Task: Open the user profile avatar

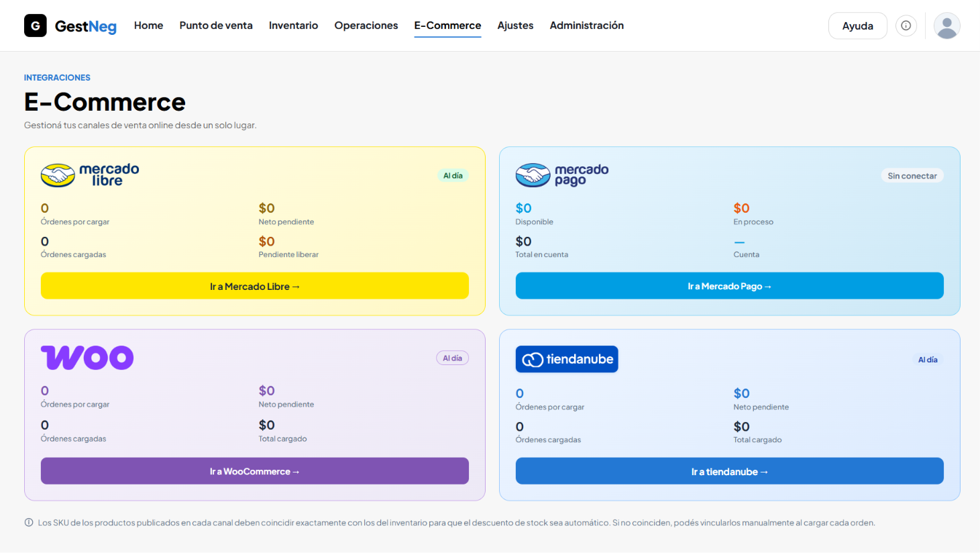Action: click(x=946, y=26)
